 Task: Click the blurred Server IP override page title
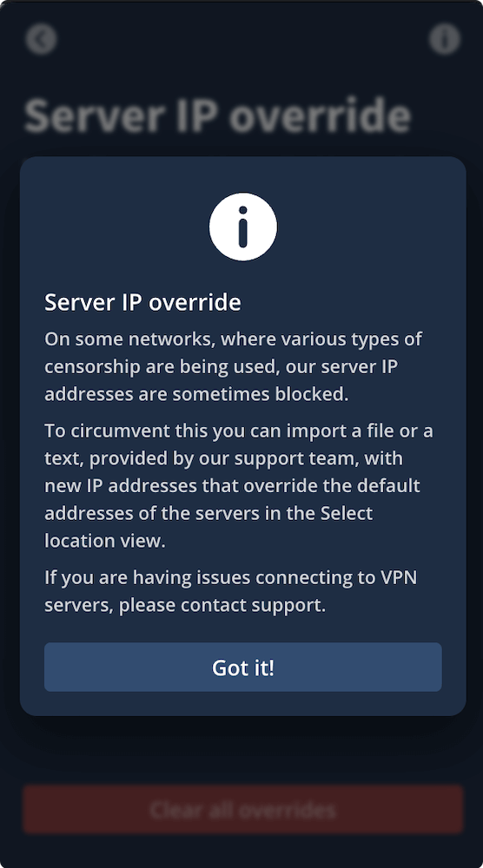(x=218, y=115)
